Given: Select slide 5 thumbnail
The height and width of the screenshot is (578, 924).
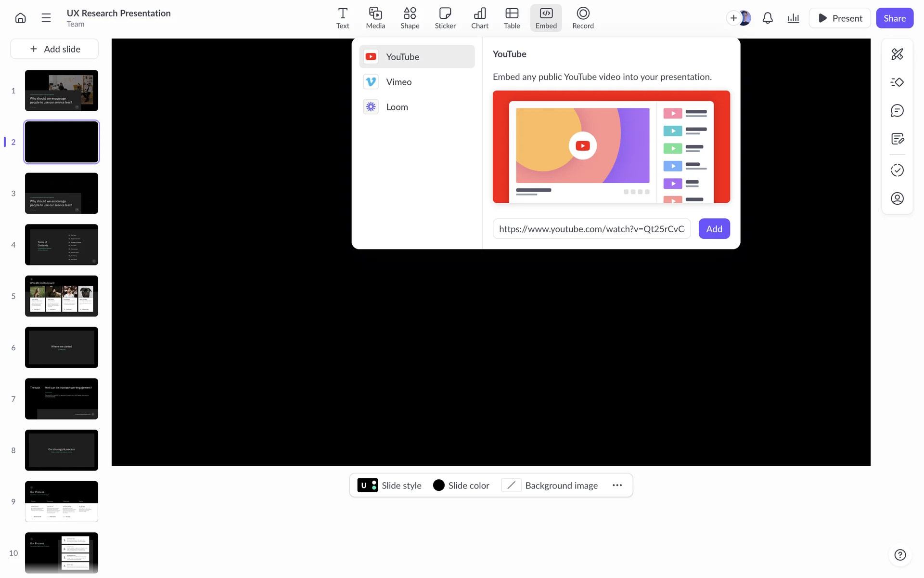Looking at the screenshot, I should point(62,296).
